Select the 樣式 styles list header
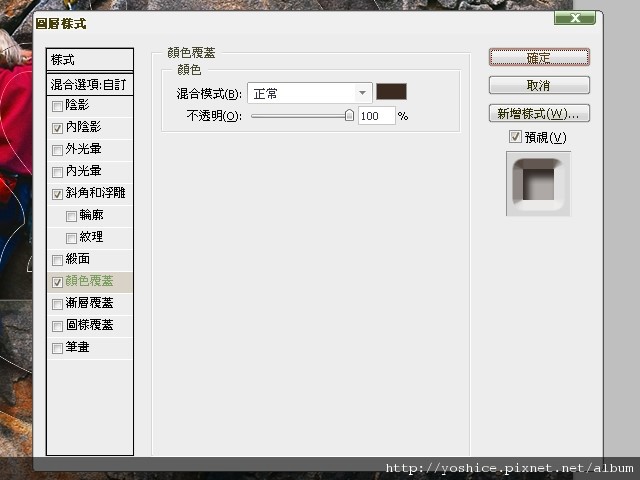 coord(90,60)
